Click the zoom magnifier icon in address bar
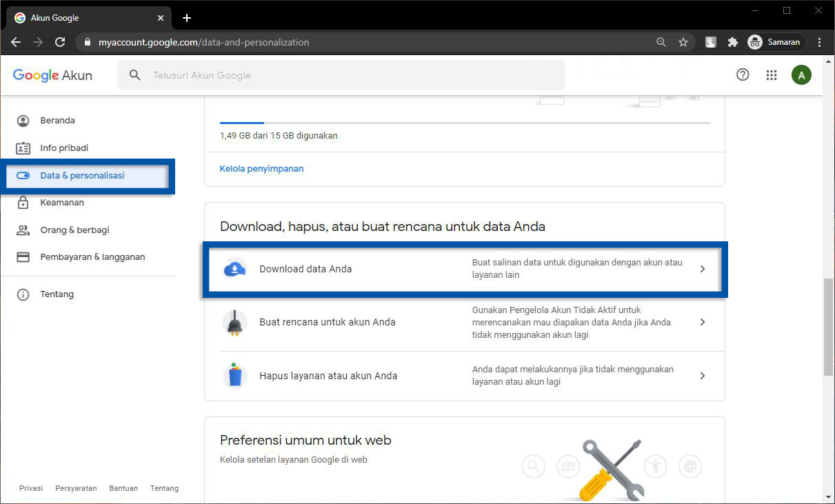The width and height of the screenshot is (835, 504). 661,42
